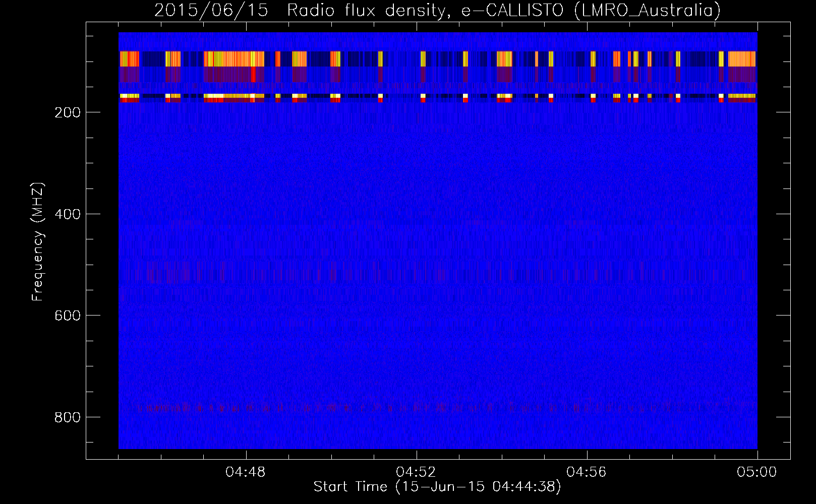Click the 04:52 time tick label
The height and width of the screenshot is (504, 816).
pyautogui.click(x=417, y=472)
